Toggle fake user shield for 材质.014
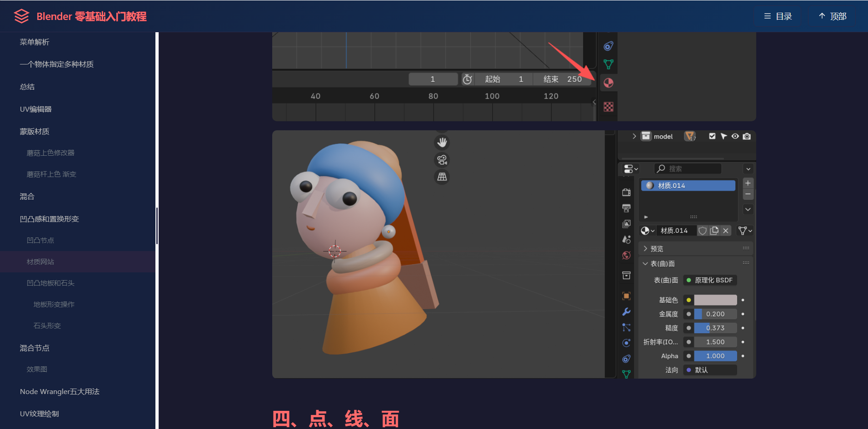Image resolution: width=868 pixels, height=429 pixels. point(703,231)
